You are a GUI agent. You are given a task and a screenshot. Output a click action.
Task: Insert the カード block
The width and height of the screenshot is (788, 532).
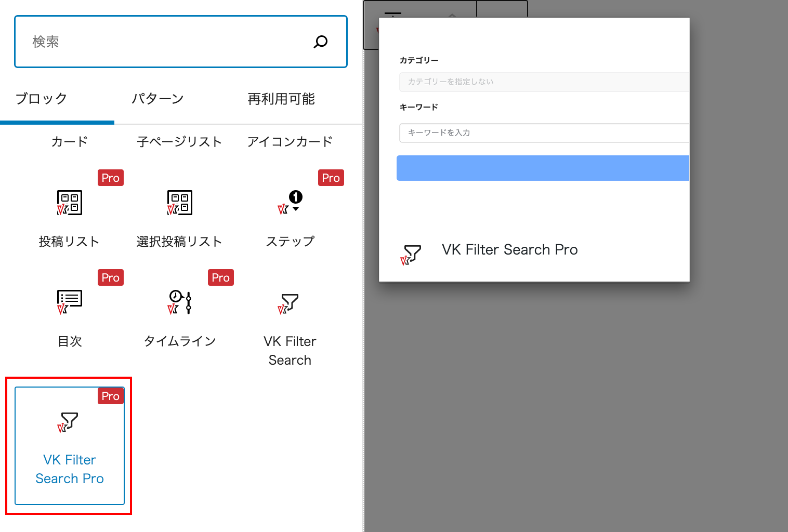[x=70, y=141]
